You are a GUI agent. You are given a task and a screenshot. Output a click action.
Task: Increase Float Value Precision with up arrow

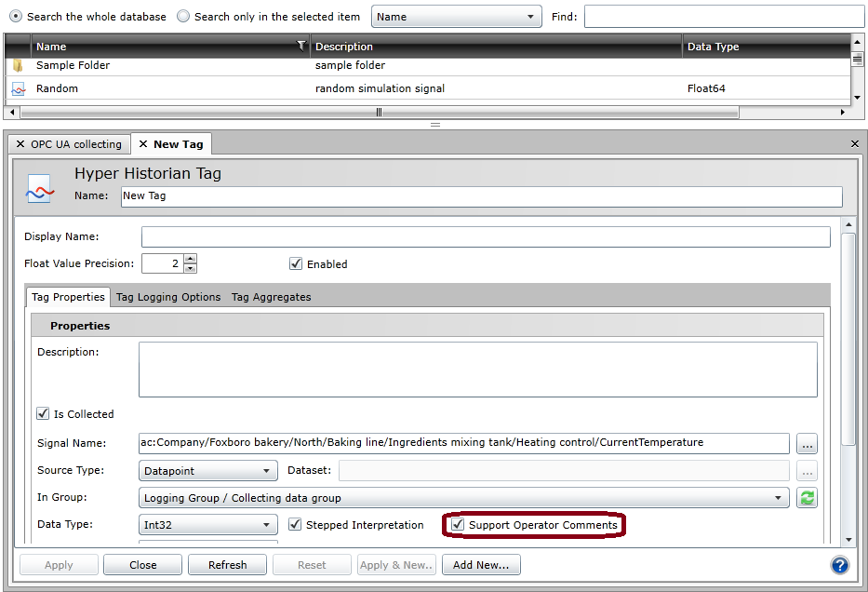click(x=190, y=259)
